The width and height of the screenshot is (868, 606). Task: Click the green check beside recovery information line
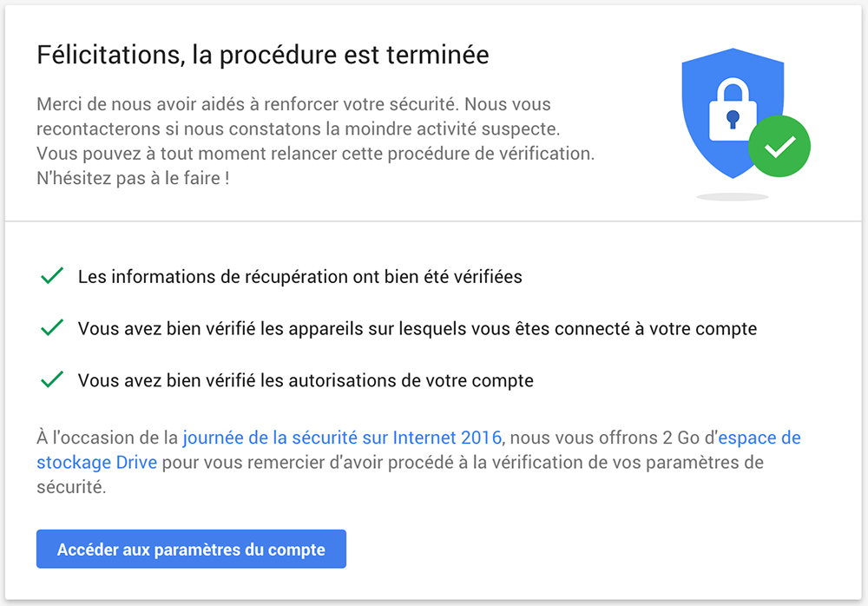tap(51, 275)
